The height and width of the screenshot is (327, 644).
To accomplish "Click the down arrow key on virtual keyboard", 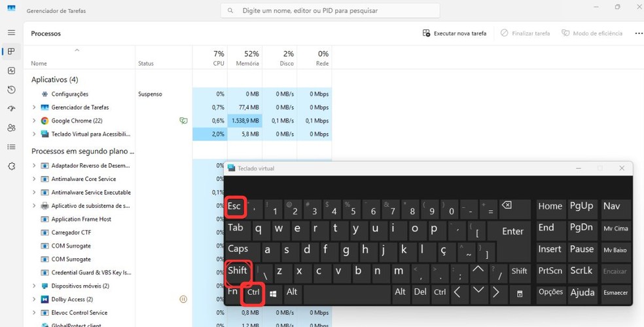I will click(478, 294).
